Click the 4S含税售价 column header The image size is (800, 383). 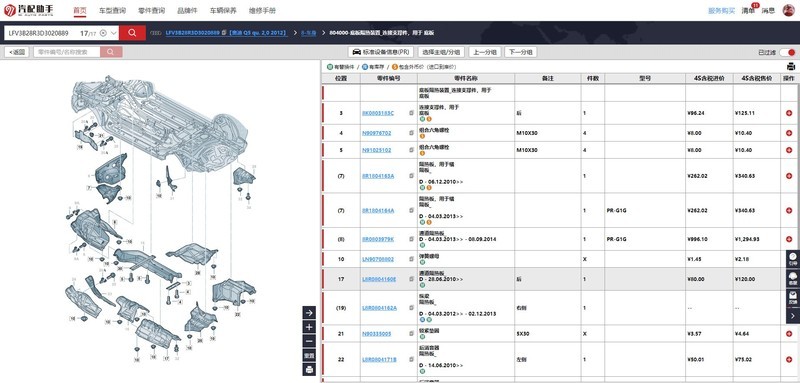(x=757, y=79)
